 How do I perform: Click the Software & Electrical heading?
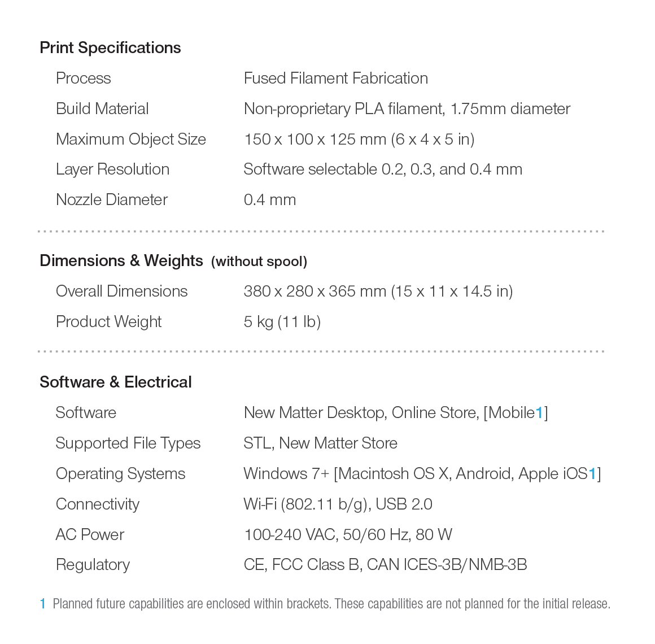[115, 382]
